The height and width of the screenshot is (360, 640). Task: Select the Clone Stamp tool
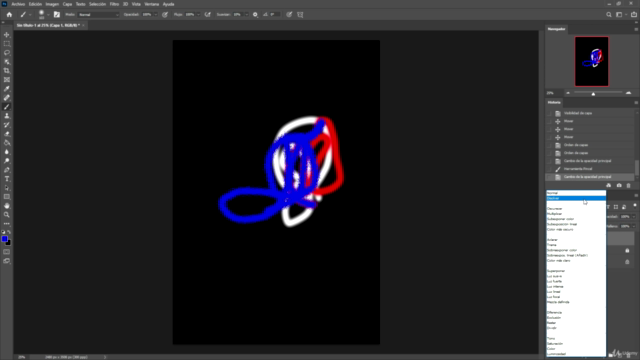7,116
